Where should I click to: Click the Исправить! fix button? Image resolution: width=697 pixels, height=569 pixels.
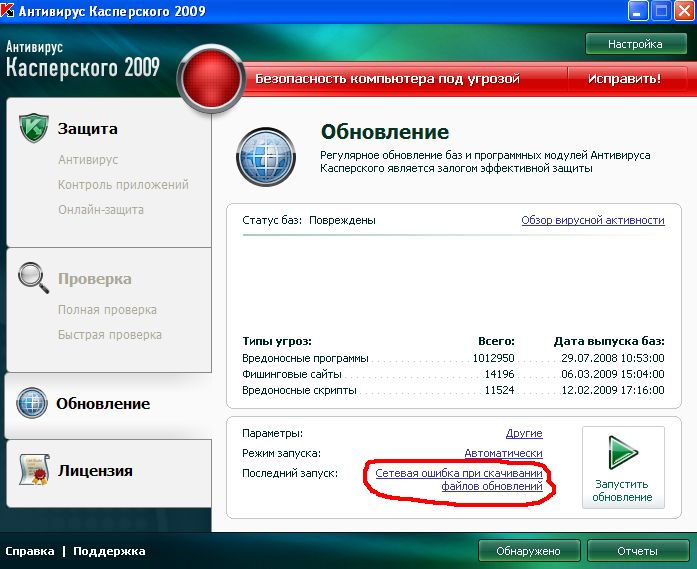coord(625,79)
